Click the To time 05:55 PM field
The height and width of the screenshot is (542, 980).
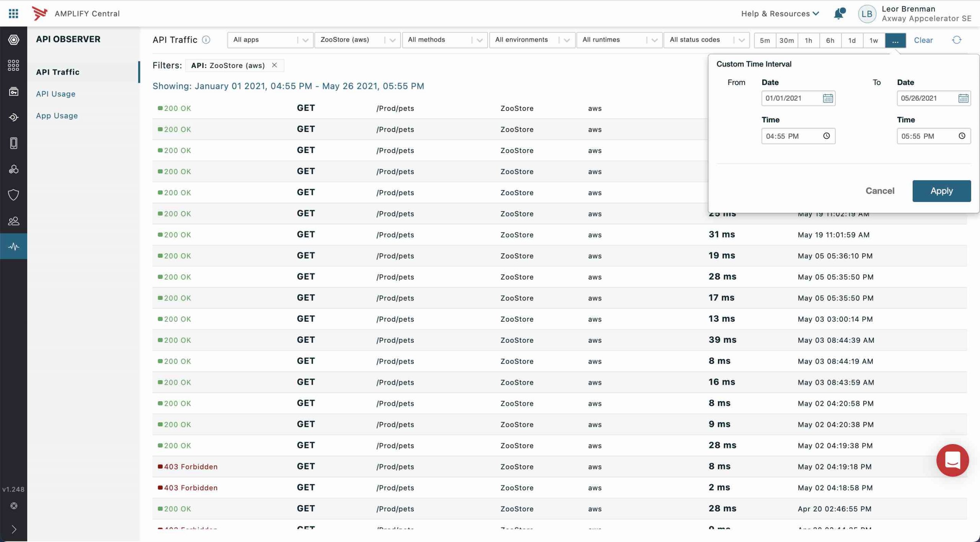click(x=934, y=136)
